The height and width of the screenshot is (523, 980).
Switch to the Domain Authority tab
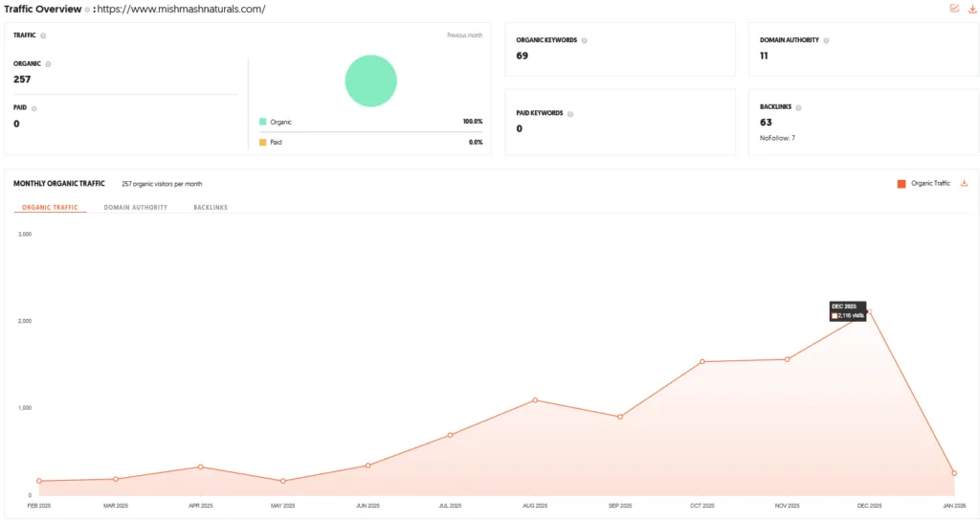pyautogui.click(x=136, y=207)
